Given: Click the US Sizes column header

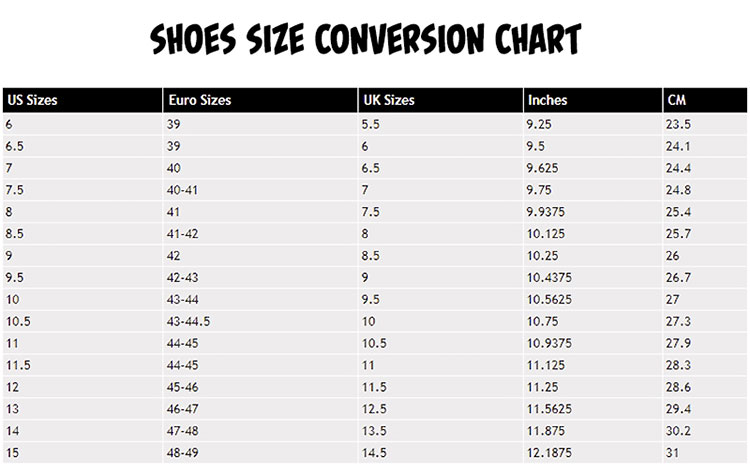Looking at the screenshot, I should (x=82, y=100).
